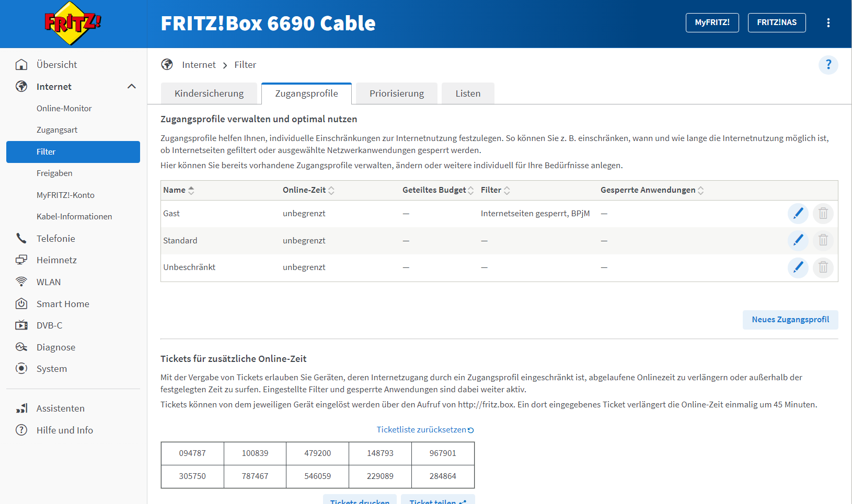Delete the Gast profile trash icon
The width and height of the screenshot is (852, 504).
pos(823,213)
